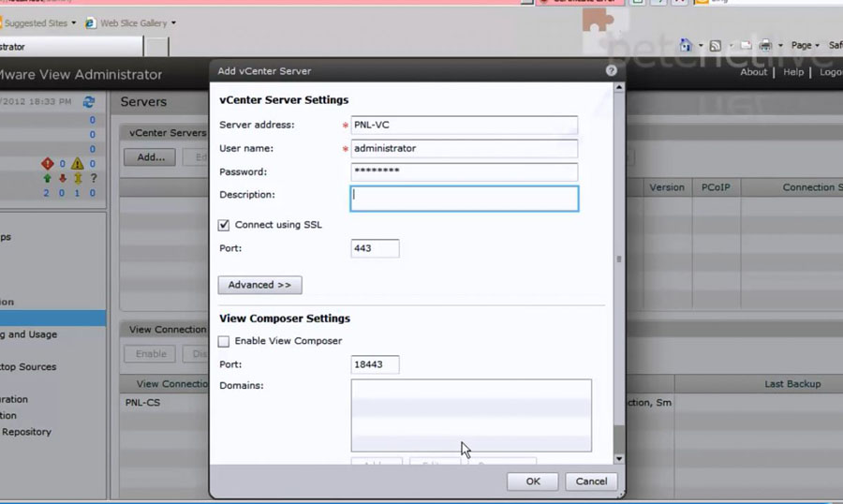The height and width of the screenshot is (504, 843).
Task: Click the View Composer Settings heading
Action: [x=285, y=319]
